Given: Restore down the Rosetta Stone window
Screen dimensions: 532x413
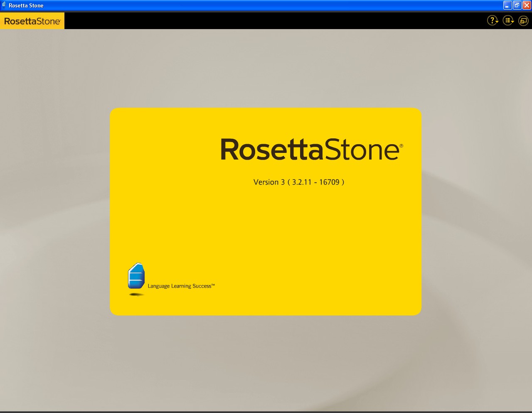Looking at the screenshot, I should tap(517, 5).
